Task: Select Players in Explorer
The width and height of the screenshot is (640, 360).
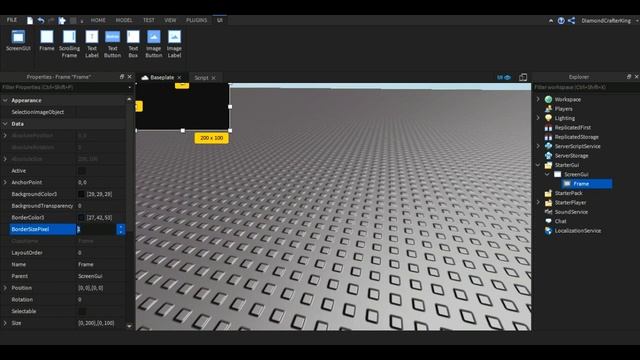Action: 563,109
